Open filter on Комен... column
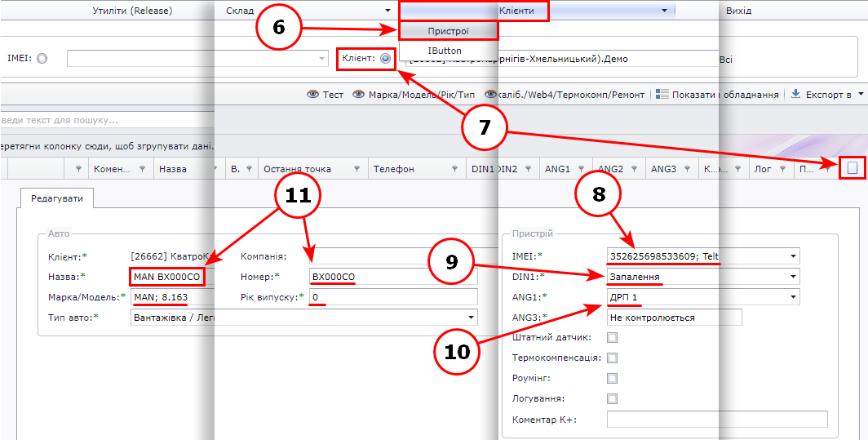The image size is (868, 440). [x=142, y=169]
